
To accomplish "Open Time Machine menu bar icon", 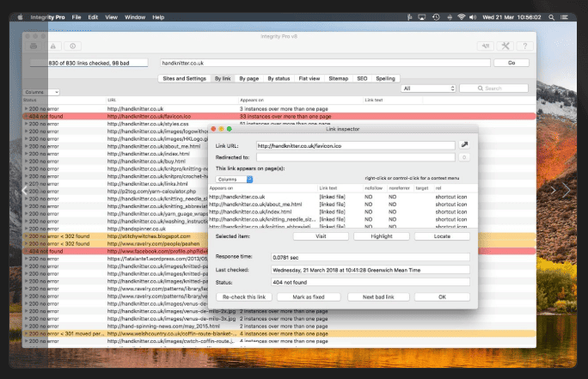I will tap(436, 17).
